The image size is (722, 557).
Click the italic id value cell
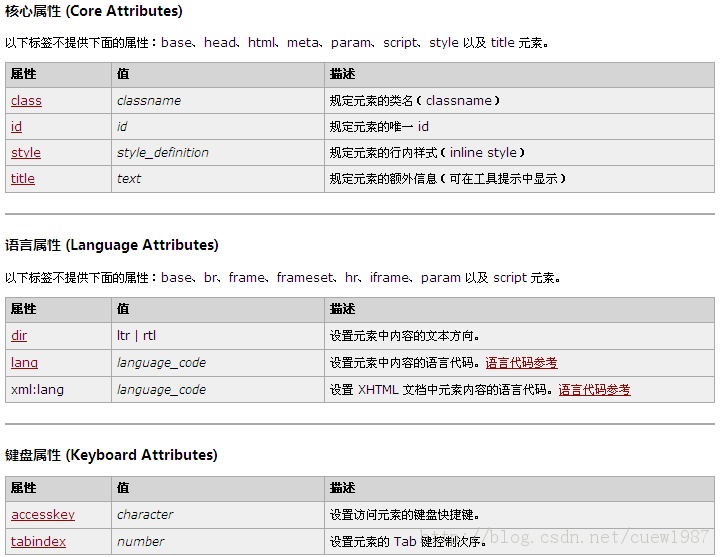(x=218, y=127)
